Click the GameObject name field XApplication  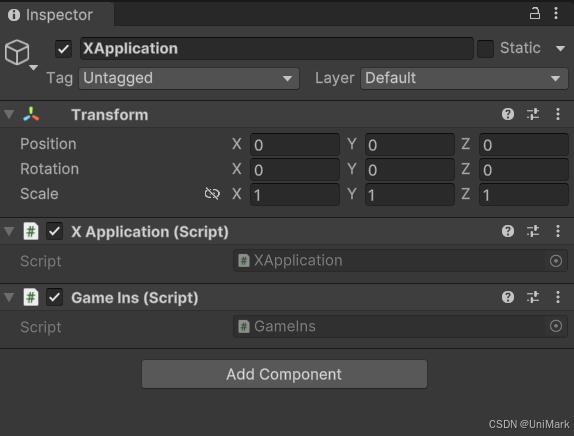point(277,48)
